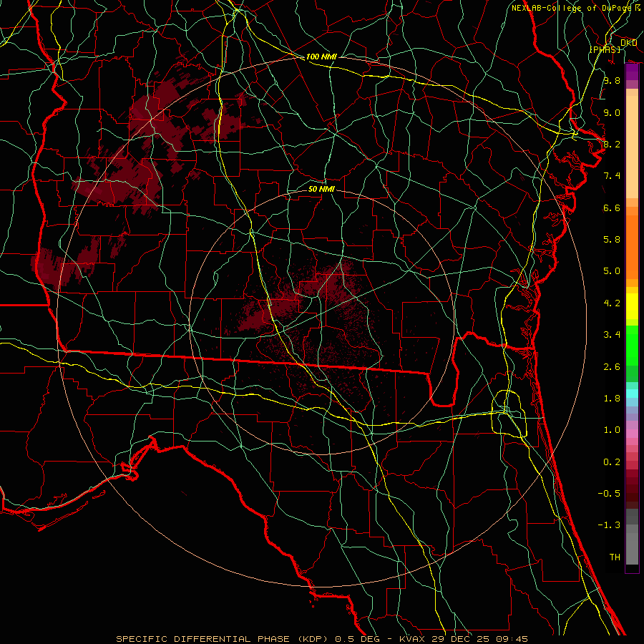
Task: Pick the bright green legend band
Action: 632,346
